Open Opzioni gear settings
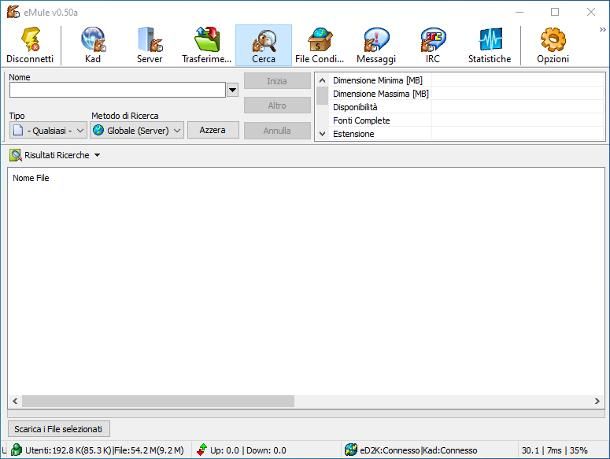The width and height of the screenshot is (610, 459). pyautogui.click(x=553, y=45)
